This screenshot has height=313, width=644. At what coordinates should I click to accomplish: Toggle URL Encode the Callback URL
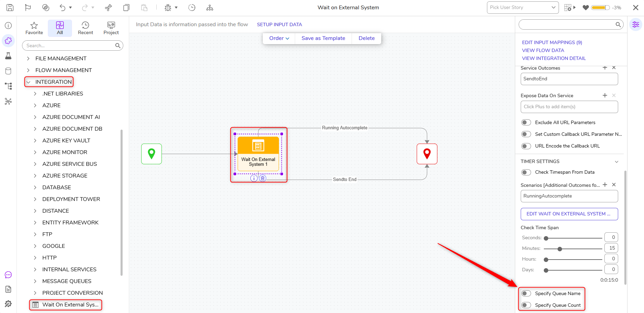tap(526, 146)
